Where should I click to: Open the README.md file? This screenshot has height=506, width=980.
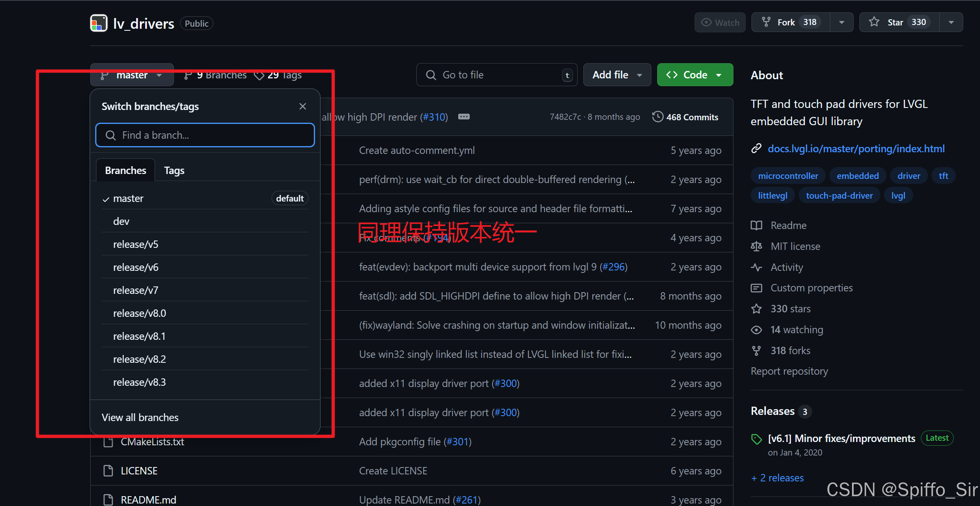148,500
